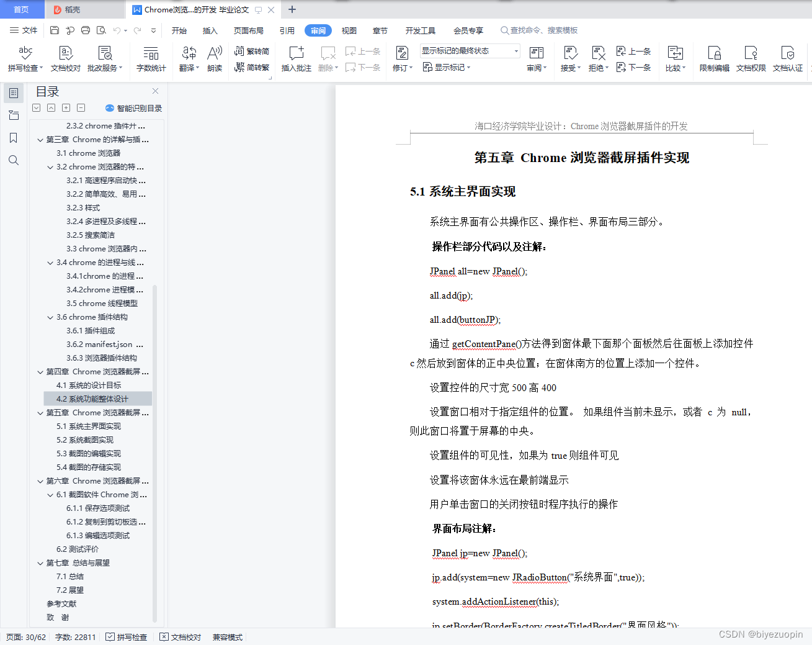Click the search commands field (查找命令)
The image size is (812, 645).
[x=540, y=30]
